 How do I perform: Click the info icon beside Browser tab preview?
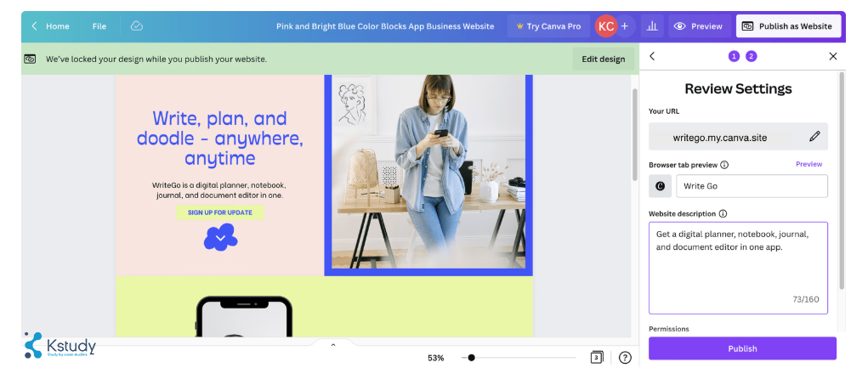coord(724,165)
